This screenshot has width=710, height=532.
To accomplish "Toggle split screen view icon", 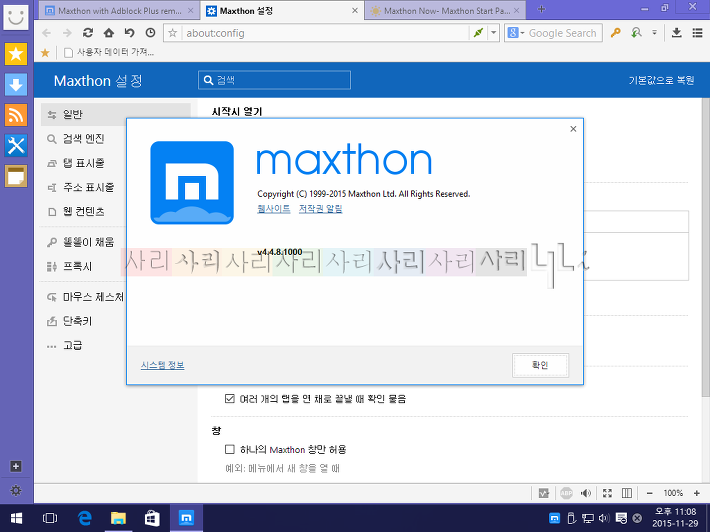I will (x=627, y=493).
